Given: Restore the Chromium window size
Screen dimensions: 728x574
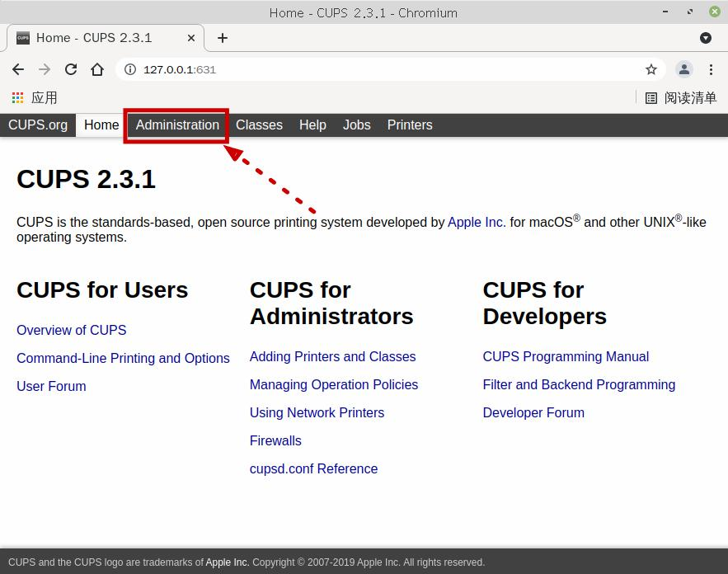Looking at the screenshot, I should pos(690,12).
